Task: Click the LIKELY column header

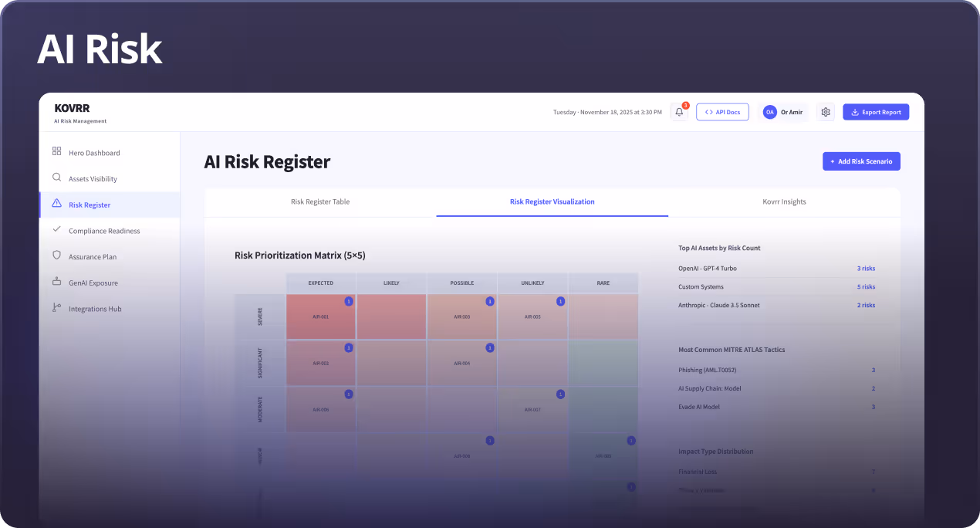Action: pyautogui.click(x=391, y=283)
